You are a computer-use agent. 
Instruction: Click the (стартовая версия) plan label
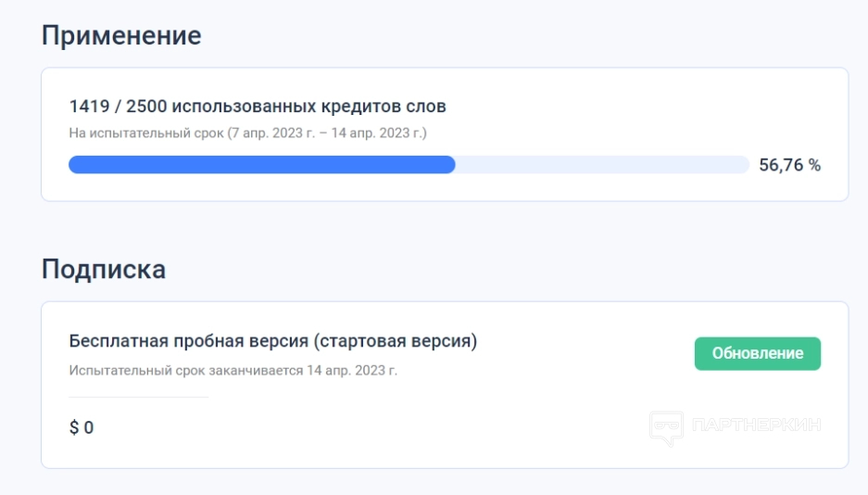point(396,341)
